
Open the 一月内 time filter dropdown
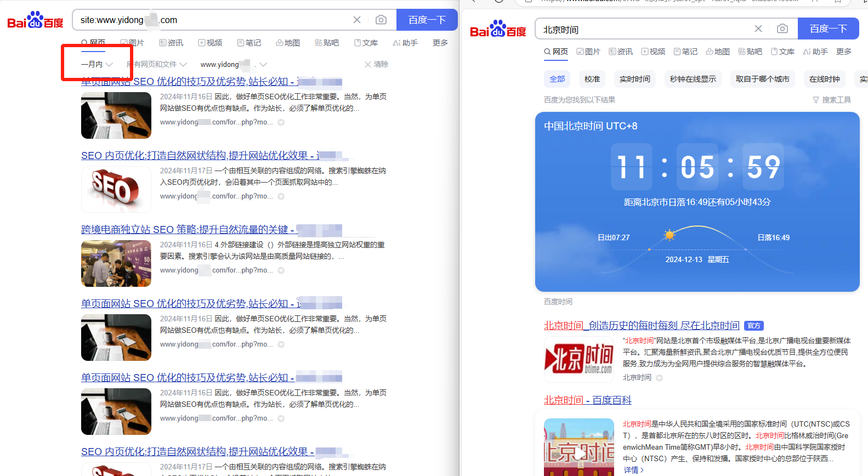coord(97,64)
